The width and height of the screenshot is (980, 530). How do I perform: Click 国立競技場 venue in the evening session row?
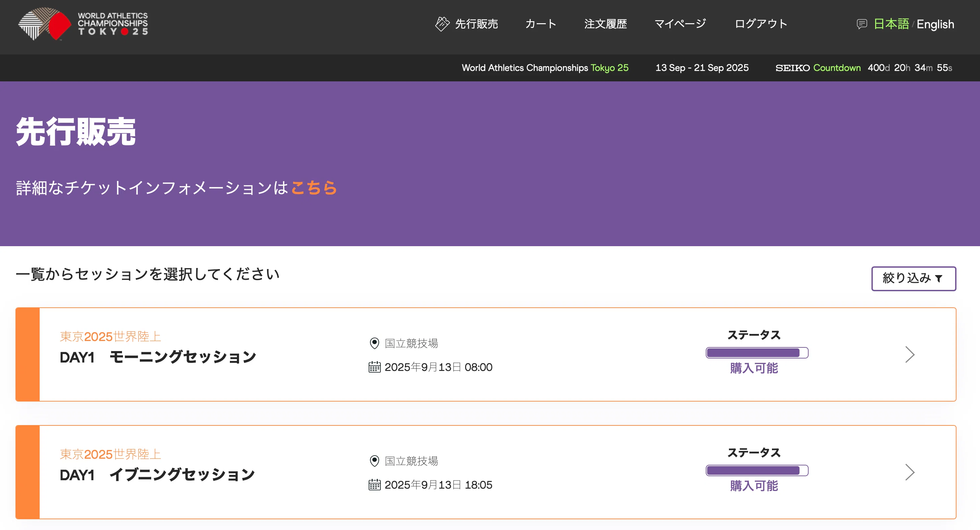[x=411, y=461]
